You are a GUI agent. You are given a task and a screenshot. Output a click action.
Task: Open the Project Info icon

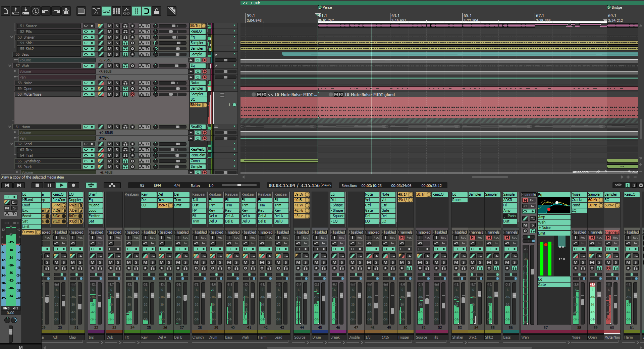click(36, 11)
